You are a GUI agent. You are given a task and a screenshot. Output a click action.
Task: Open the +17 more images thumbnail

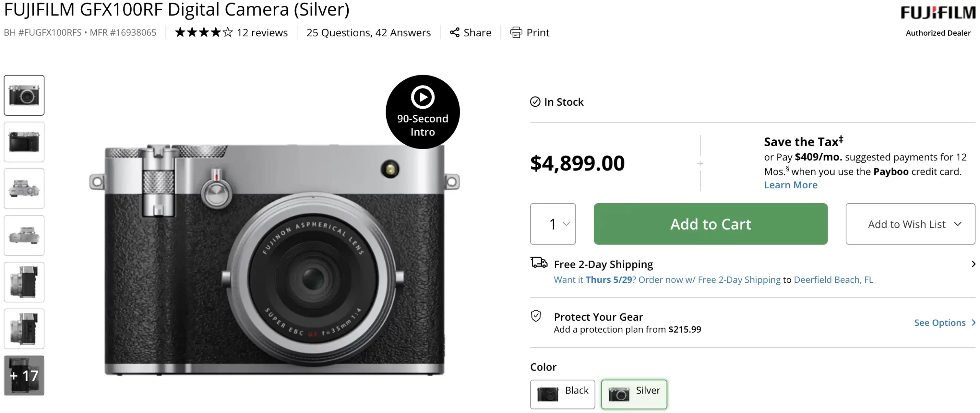(24, 375)
